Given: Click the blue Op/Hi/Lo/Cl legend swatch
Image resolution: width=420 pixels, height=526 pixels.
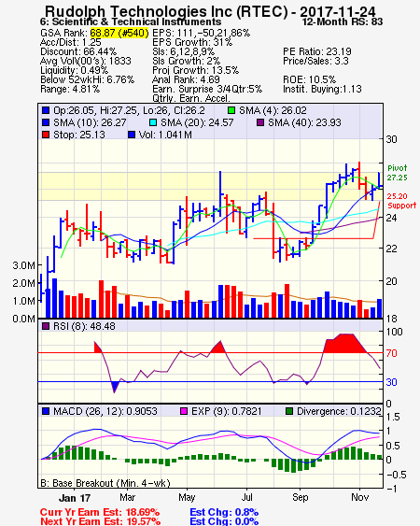Looking at the screenshot, I should pos(46,110).
